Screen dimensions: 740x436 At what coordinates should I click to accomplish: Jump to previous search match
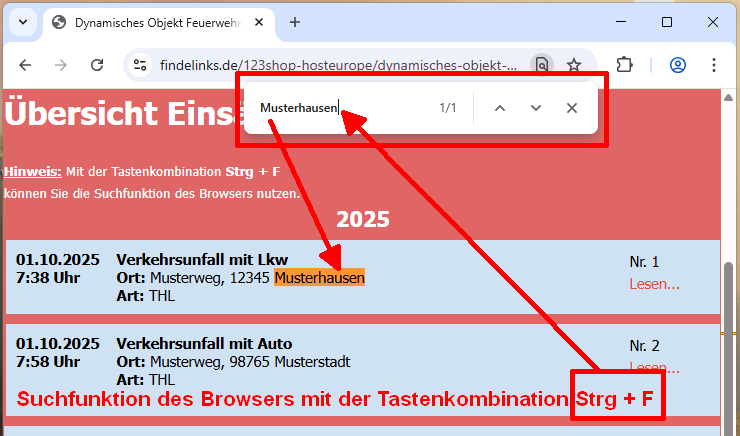click(500, 108)
